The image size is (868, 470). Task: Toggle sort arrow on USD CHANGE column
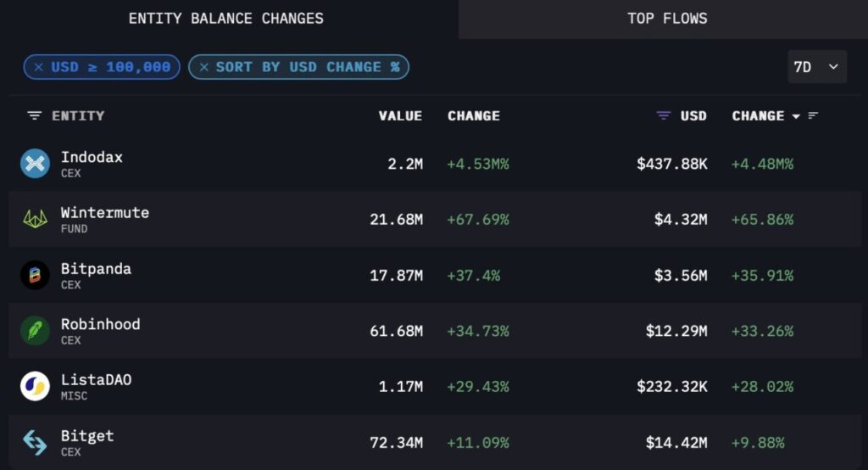coord(796,116)
